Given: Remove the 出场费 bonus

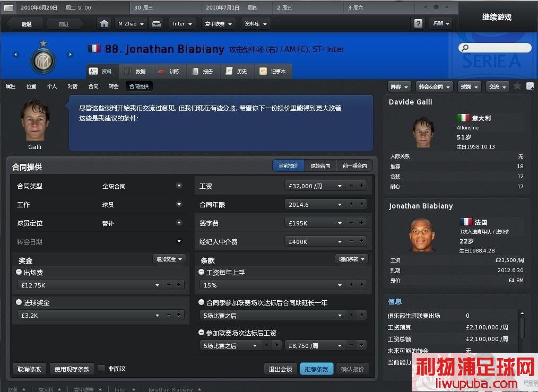Looking at the screenshot, I should (19, 272).
